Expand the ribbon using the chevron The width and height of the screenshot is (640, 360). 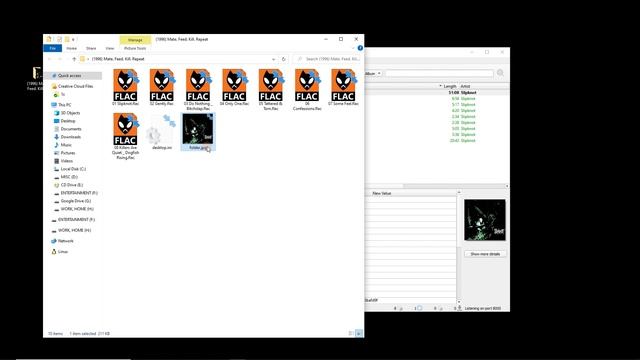(353, 48)
